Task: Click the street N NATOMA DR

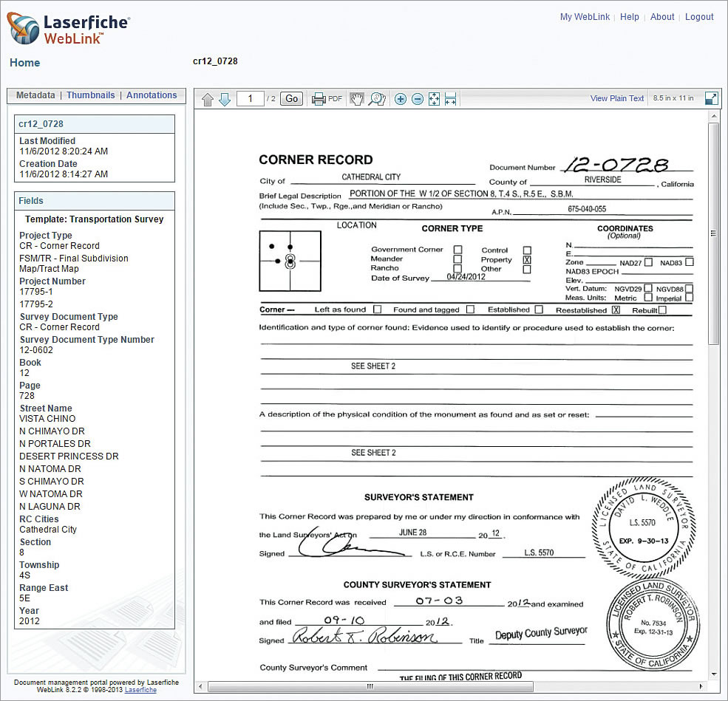Action: (50, 468)
